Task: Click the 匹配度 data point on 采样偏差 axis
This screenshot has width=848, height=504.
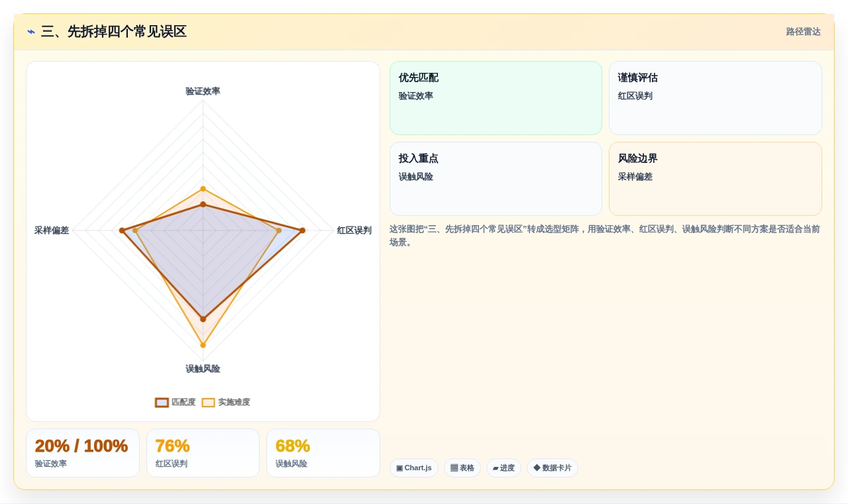Action: click(x=122, y=230)
